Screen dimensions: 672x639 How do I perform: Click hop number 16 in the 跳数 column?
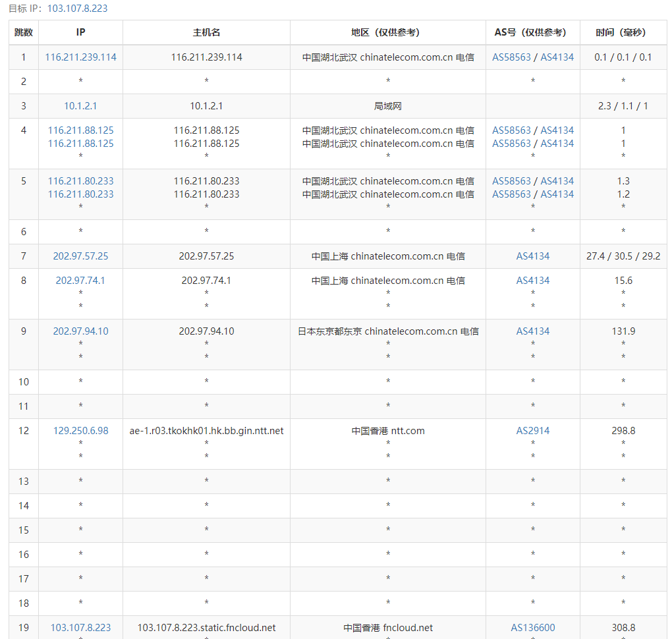24,554
